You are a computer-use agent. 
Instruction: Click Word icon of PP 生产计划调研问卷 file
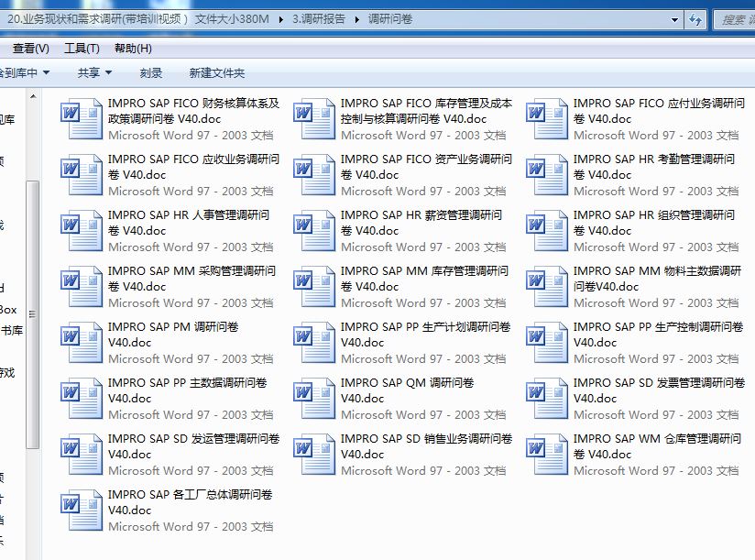[x=314, y=343]
